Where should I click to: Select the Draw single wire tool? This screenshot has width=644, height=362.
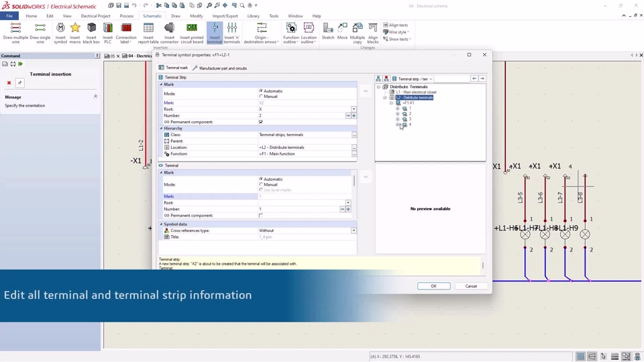40,33
